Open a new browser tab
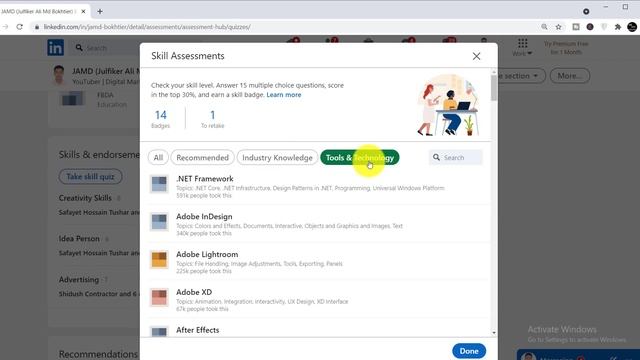The image size is (640, 360). coord(100,11)
